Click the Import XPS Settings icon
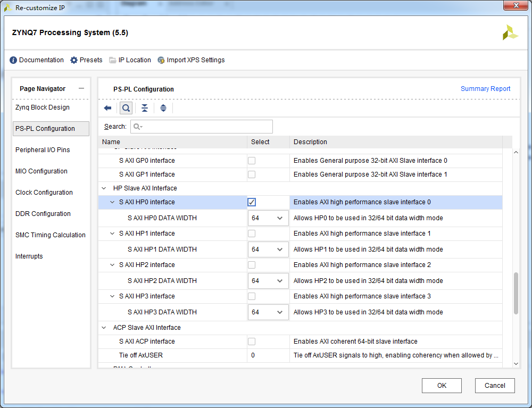532x408 pixels. tap(161, 60)
